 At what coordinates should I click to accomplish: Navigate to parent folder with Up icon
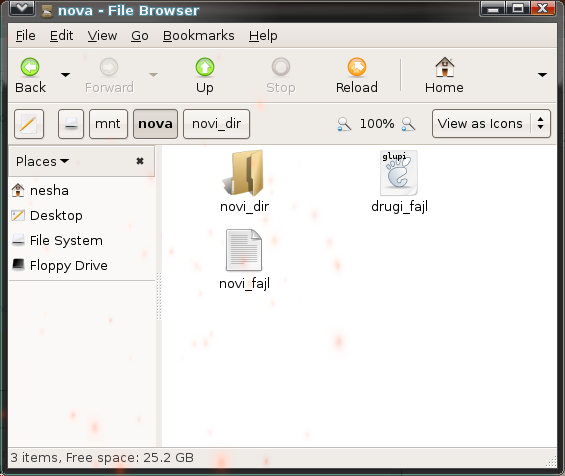pos(205,67)
